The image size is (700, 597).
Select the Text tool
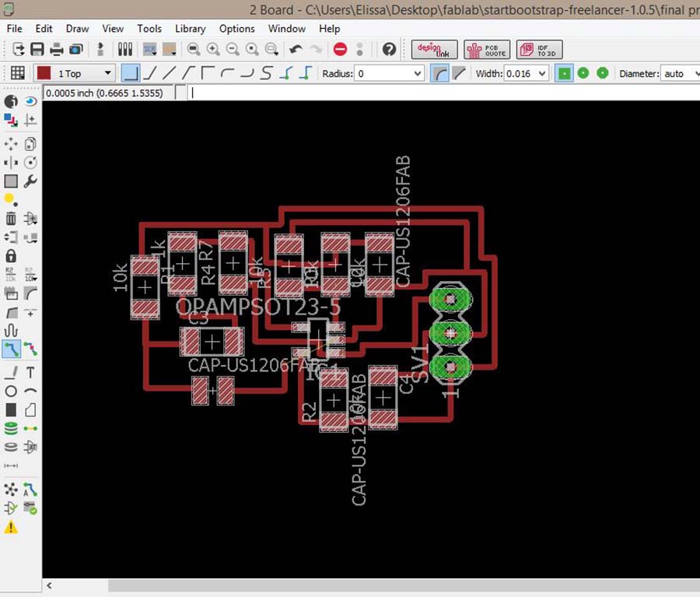point(30,372)
